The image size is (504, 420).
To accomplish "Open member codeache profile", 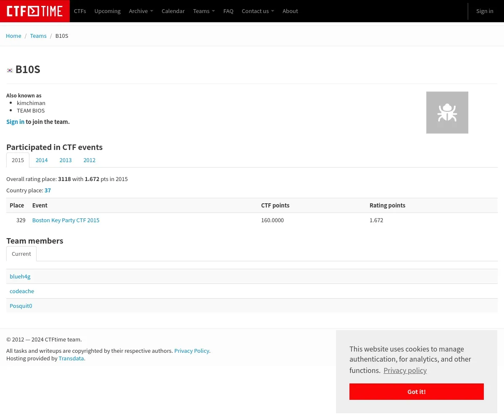I will [22, 291].
